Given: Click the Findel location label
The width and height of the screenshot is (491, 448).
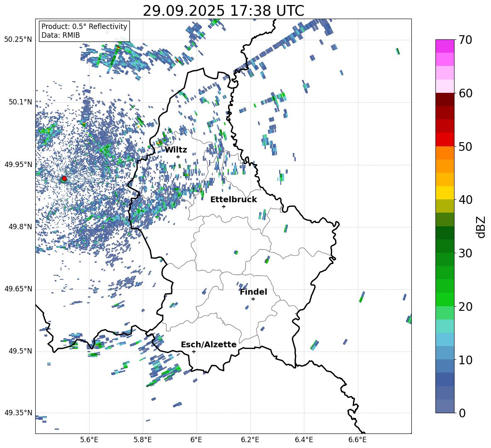Looking at the screenshot, I should (253, 292).
